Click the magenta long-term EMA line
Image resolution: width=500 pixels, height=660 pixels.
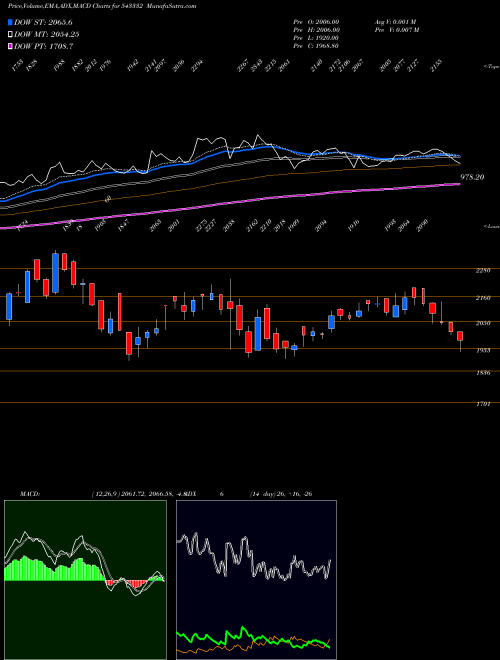230,204
